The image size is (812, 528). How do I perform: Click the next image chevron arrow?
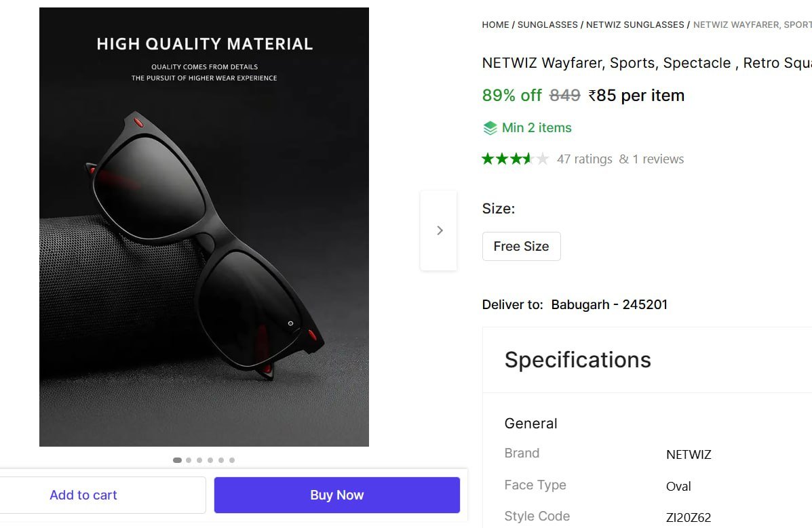pos(439,230)
